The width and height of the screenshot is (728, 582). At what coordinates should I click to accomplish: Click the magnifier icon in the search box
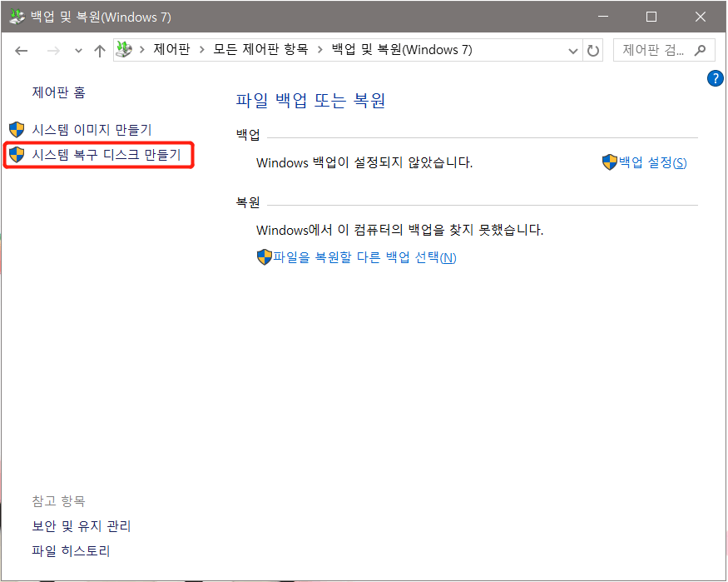(701, 50)
